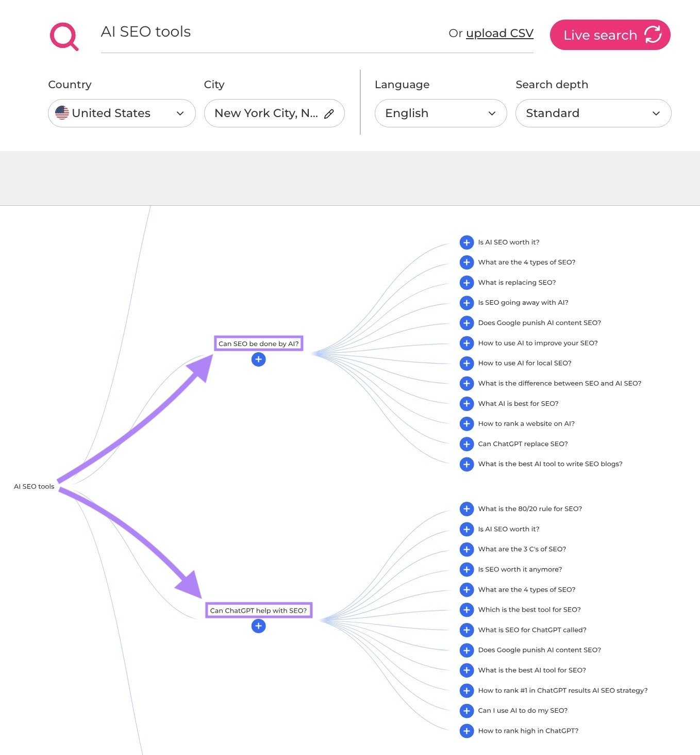This screenshot has width=700, height=755.
Task: Click the Live search button
Action: pos(610,35)
